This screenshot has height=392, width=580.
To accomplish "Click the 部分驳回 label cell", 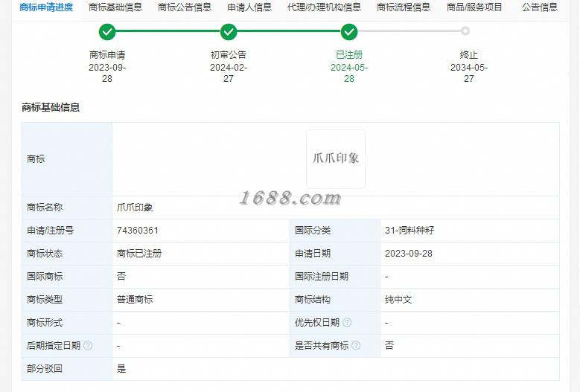I will [x=67, y=369].
